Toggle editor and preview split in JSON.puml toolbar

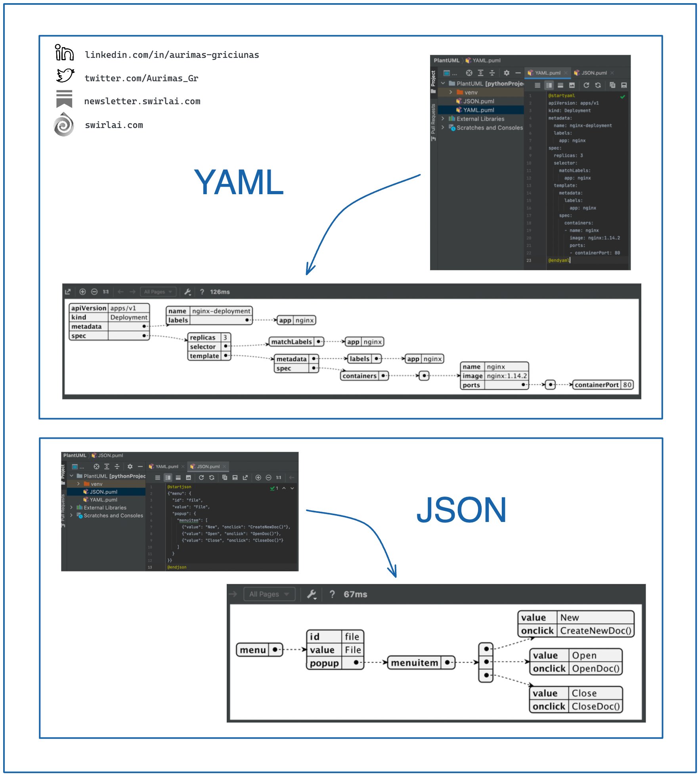point(168,478)
